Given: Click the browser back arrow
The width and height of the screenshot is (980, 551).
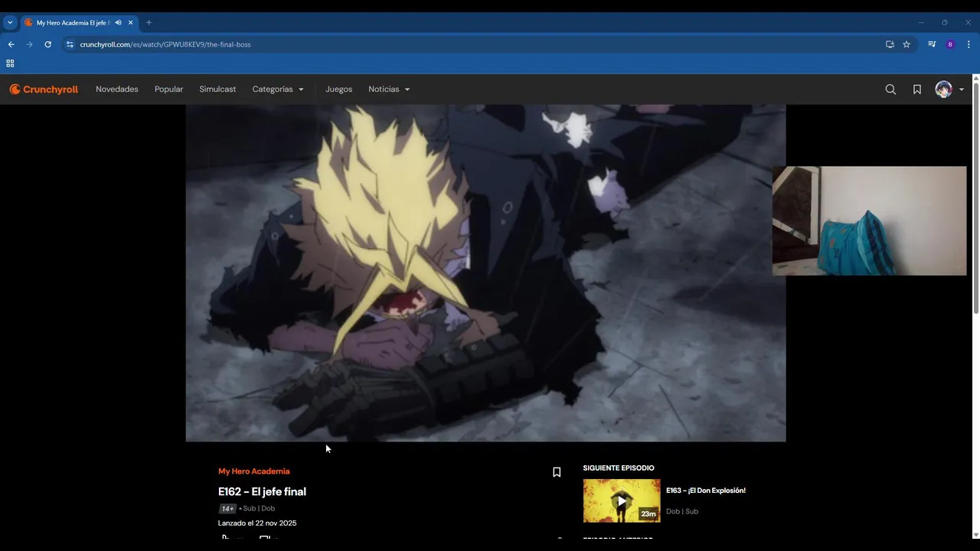Looking at the screenshot, I should [11, 44].
